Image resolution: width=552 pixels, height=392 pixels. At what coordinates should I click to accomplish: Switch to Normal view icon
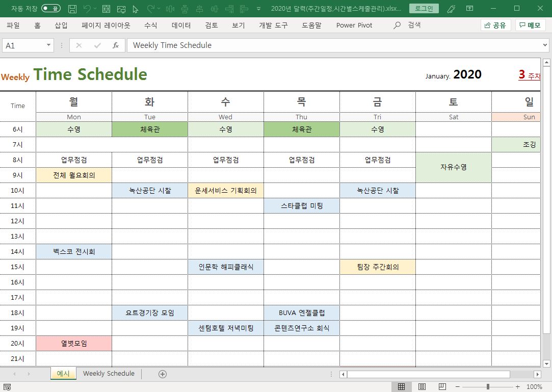[401, 387]
